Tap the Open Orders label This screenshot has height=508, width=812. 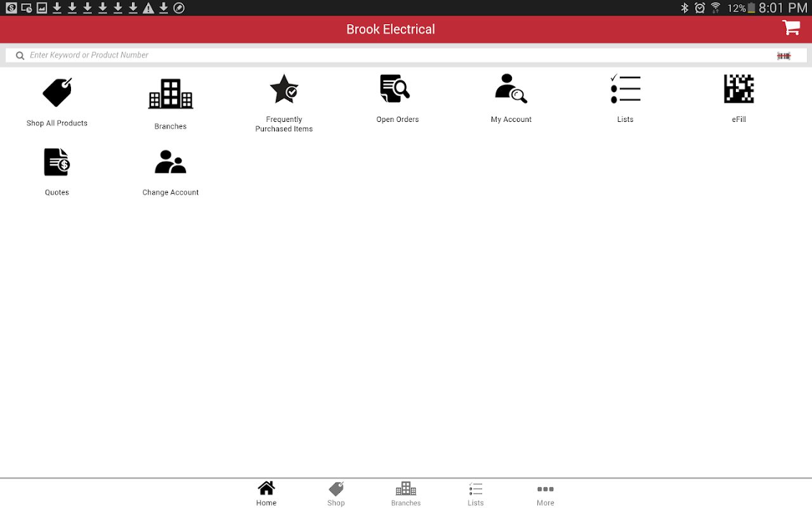click(x=398, y=119)
